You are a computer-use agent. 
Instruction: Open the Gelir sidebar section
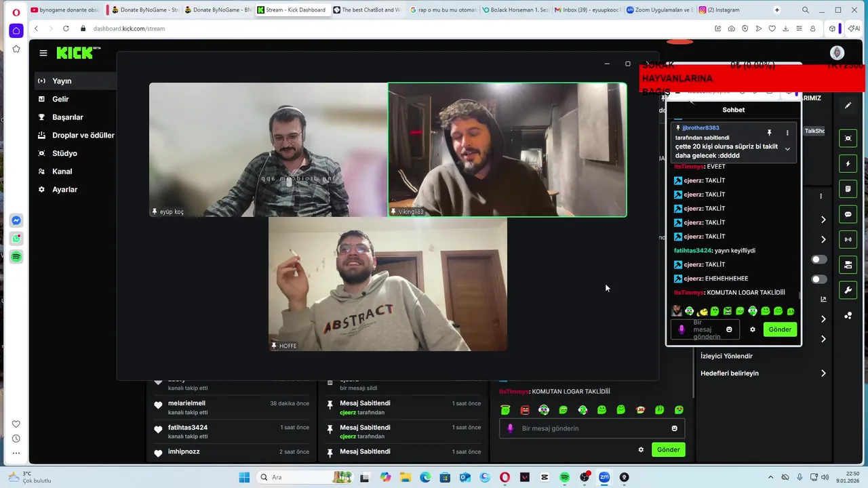click(x=60, y=99)
